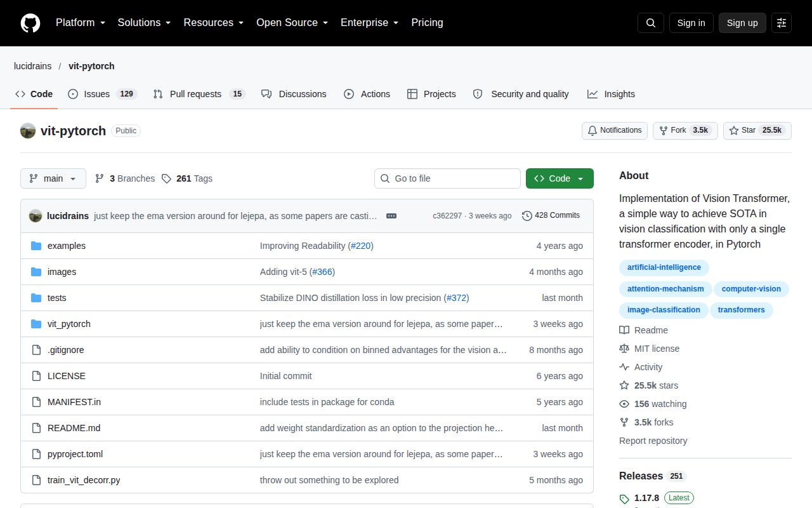
Task: Open the Enterprise dropdown menu
Action: [x=370, y=23]
